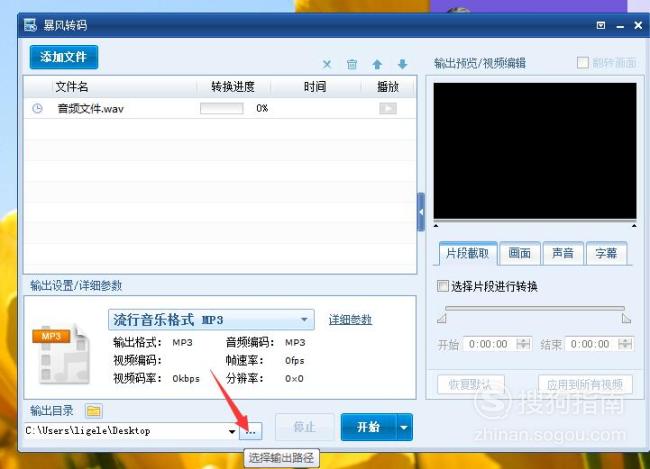Viewport: 650px width, 469px height.
Task: Minimize the 暴风转码 window
Action: pyautogui.click(x=620, y=26)
